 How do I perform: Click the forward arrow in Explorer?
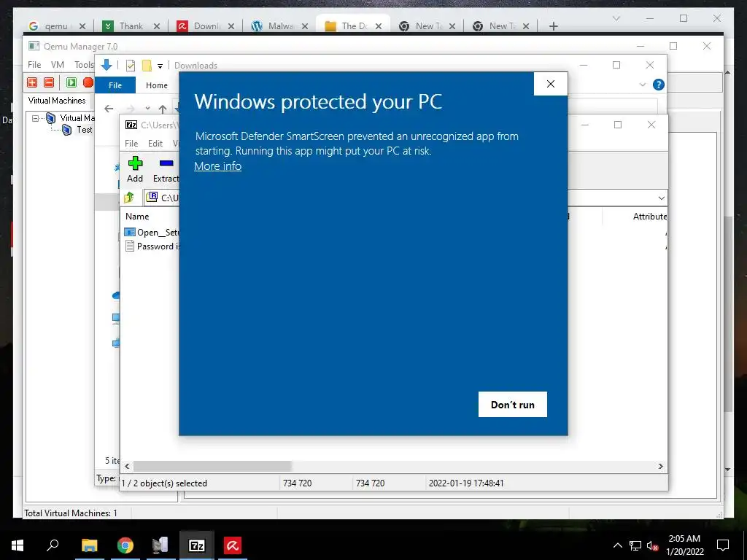pyautogui.click(x=131, y=109)
